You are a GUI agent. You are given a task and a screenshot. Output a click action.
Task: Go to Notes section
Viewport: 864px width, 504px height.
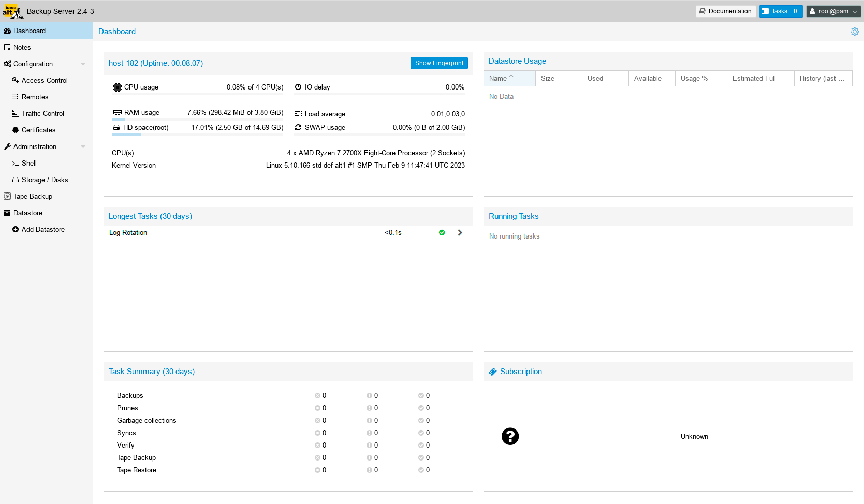coord(22,47)
